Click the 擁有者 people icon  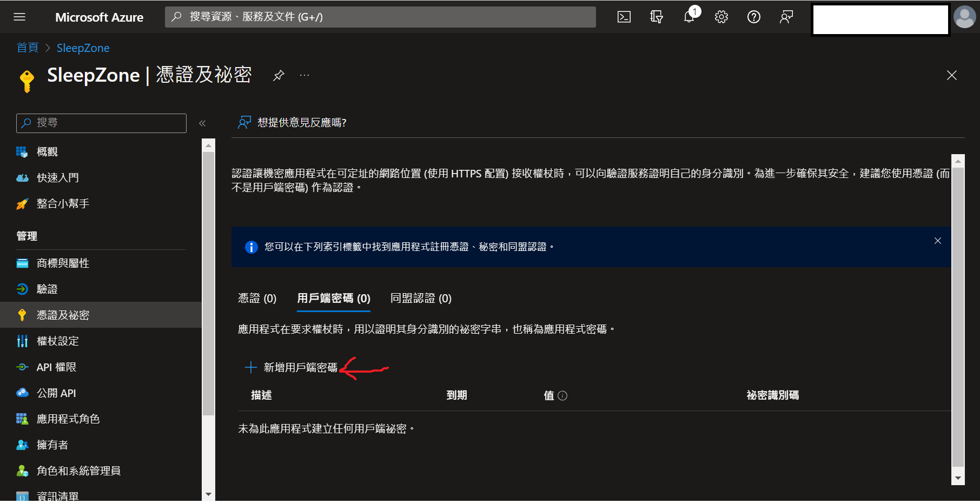pos(22,445)
